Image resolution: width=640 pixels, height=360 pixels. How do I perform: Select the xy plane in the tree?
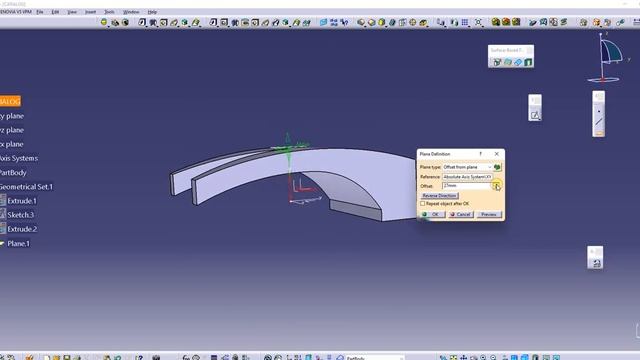pyautogui.click(x=12, y=116)
